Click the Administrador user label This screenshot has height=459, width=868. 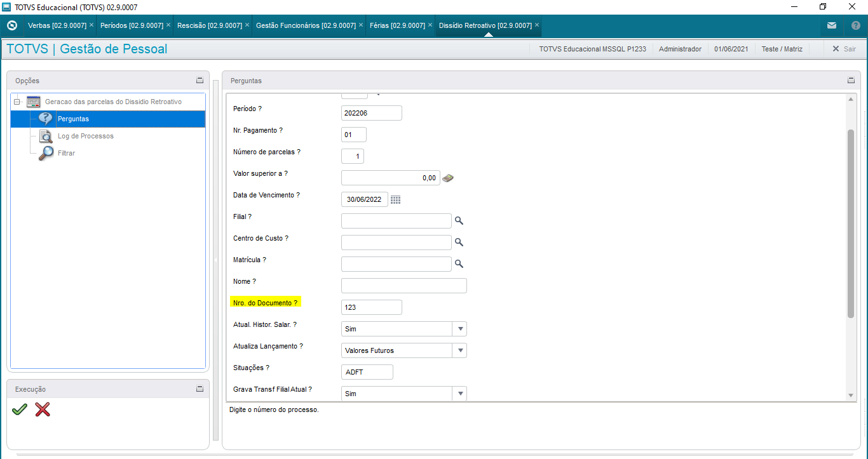point(680,49)
